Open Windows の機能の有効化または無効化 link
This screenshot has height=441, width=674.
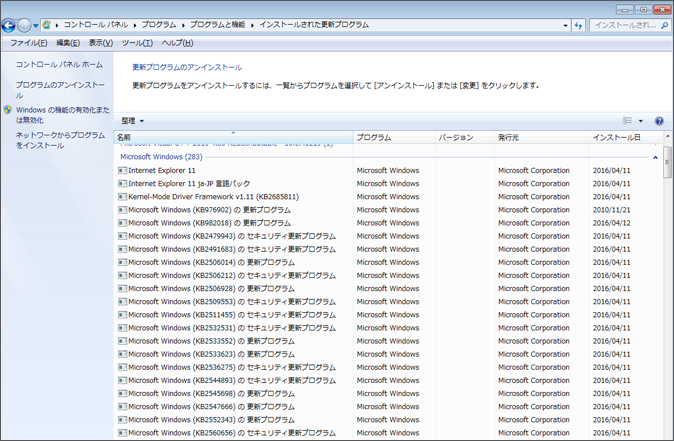point(62,115)
